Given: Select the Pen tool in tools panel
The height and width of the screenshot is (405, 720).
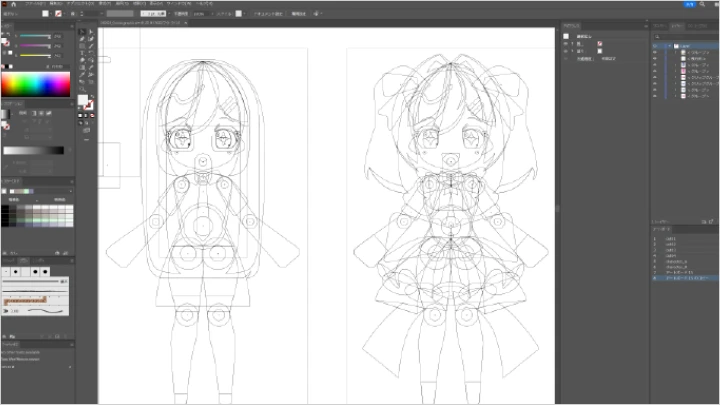Looking at the screenshot, I should [82, 39].
